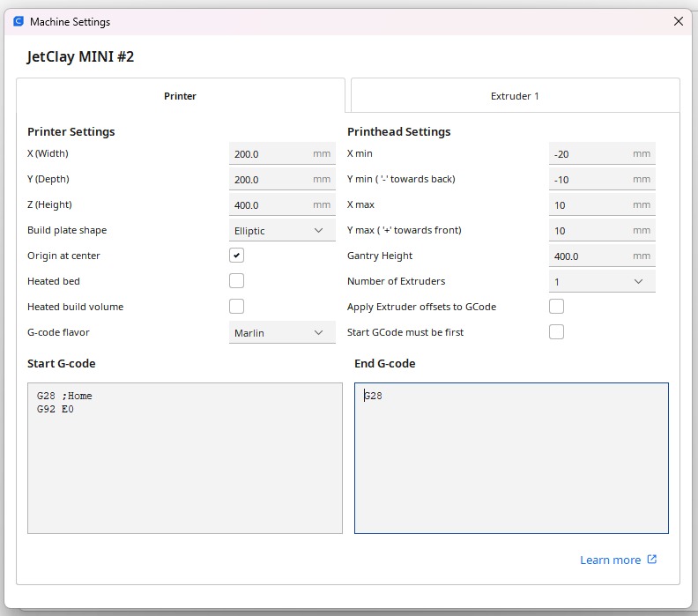This screenshot has height=616, width=698.
Task: Select the X min printhead field
Action: pos(590,154)
